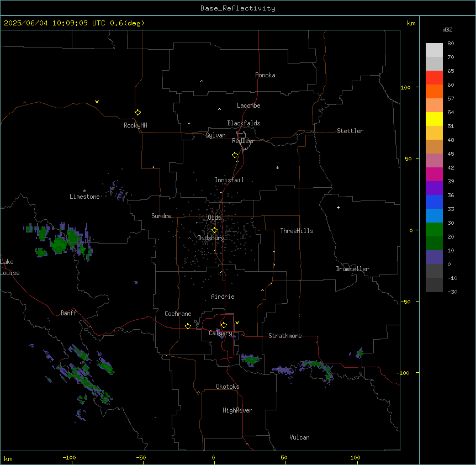
Task: Click the dBZ legend heading
Action: coord(447,29)
